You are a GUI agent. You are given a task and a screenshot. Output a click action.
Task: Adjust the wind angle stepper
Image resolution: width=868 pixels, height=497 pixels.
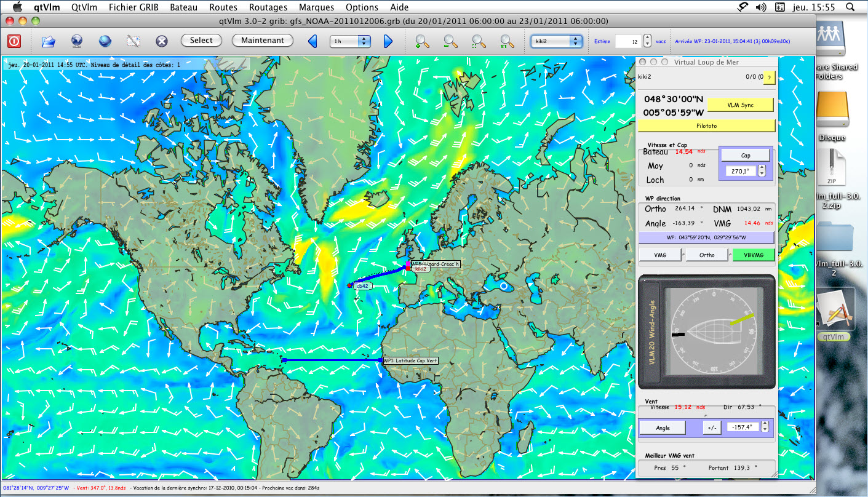point(766,427)
